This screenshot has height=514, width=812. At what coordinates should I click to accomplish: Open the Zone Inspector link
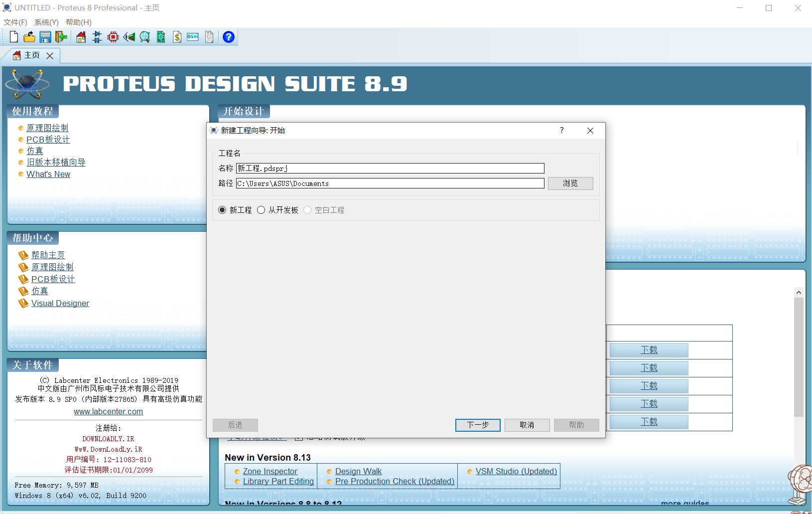click(270, 471)
